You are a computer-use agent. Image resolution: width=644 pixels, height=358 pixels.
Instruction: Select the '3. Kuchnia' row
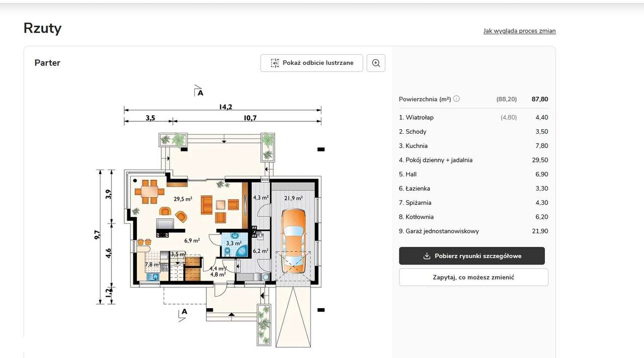[473, 146]
